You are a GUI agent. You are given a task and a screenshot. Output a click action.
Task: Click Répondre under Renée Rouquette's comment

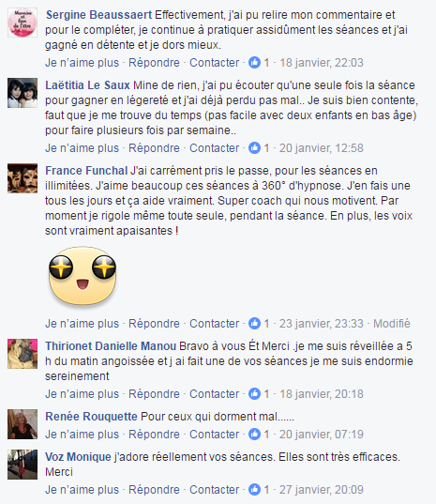click(x=154, y=434)
